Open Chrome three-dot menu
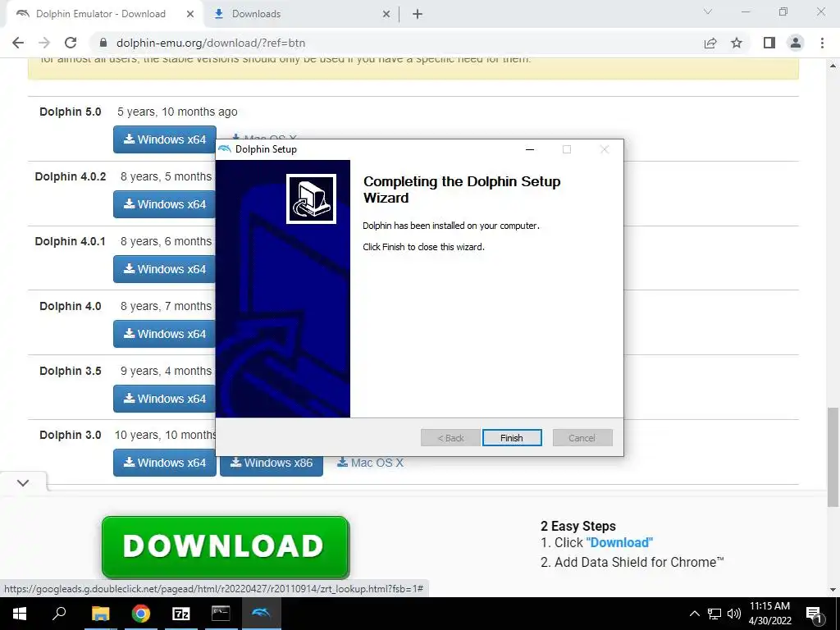The height and width of the screenshot is (630, 840). tap(822, 43)
